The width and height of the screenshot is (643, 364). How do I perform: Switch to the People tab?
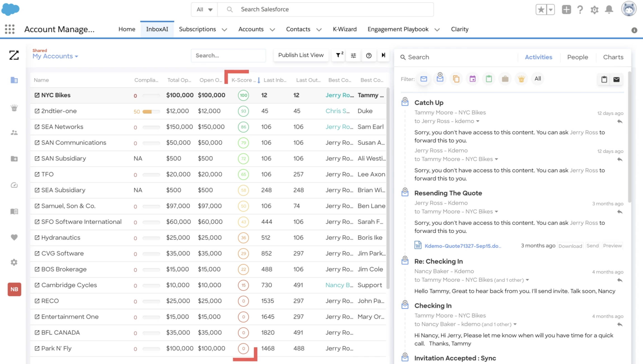coord(577,57)
